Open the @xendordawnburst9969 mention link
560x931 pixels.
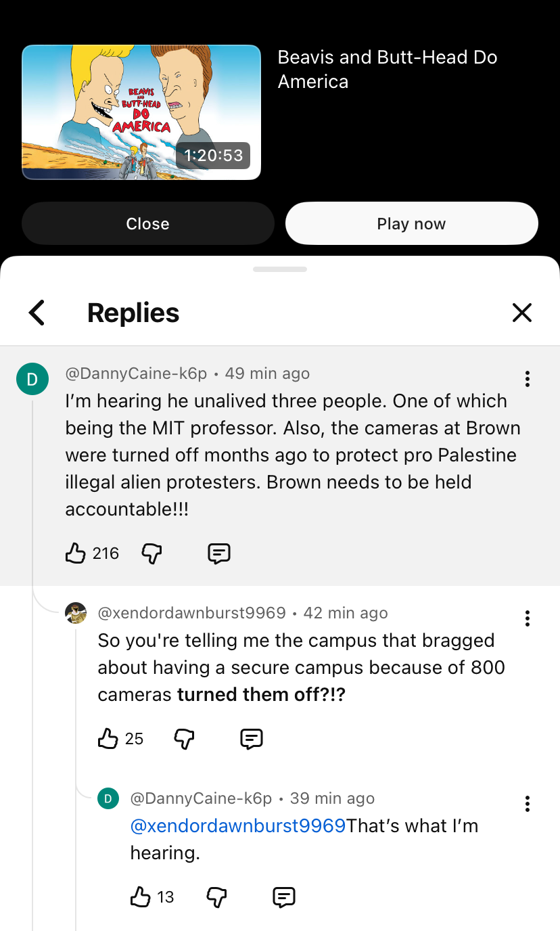pyautogui.click(x=238, y=826)
